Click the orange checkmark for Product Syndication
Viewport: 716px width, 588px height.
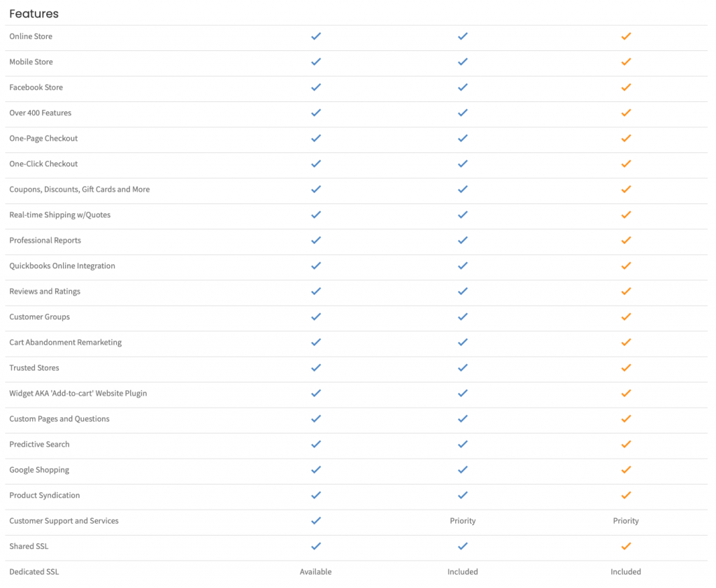point(626,495)
